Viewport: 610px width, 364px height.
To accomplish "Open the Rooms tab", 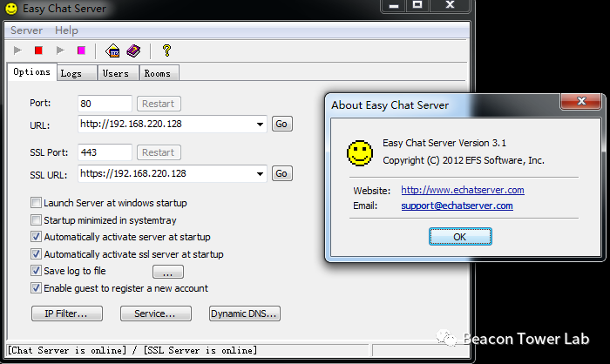I will coord(159,73).
